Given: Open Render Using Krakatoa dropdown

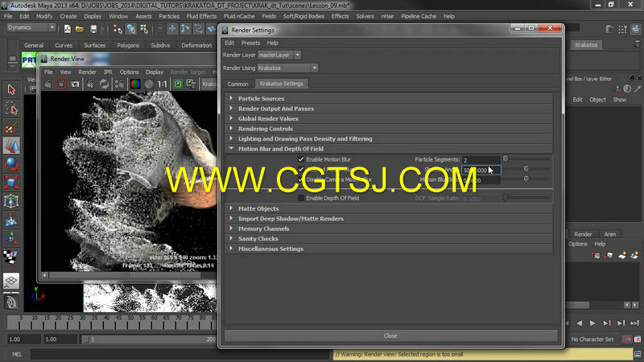Looking at the screenshot, I should point(287,68).
